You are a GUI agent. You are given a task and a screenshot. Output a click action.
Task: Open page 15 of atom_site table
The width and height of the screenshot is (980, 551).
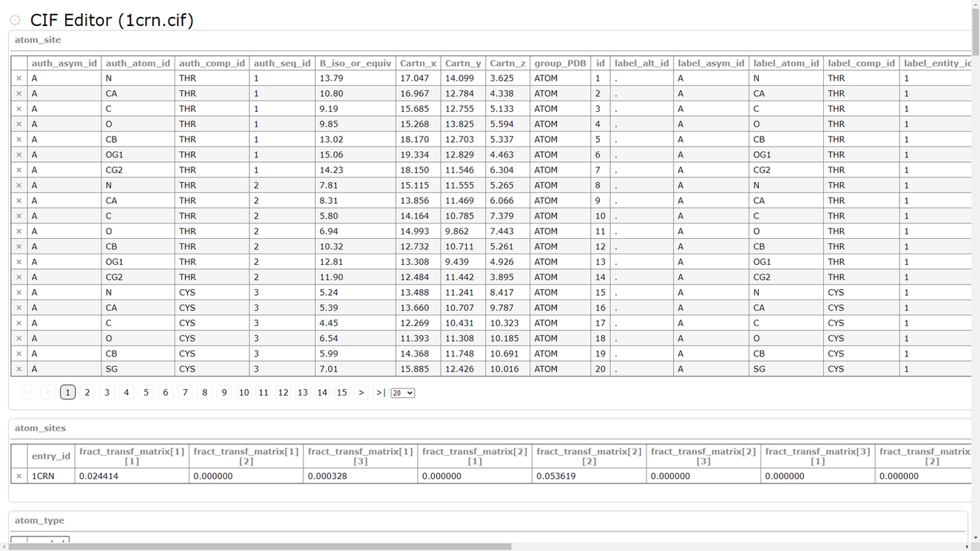(342, 393)
